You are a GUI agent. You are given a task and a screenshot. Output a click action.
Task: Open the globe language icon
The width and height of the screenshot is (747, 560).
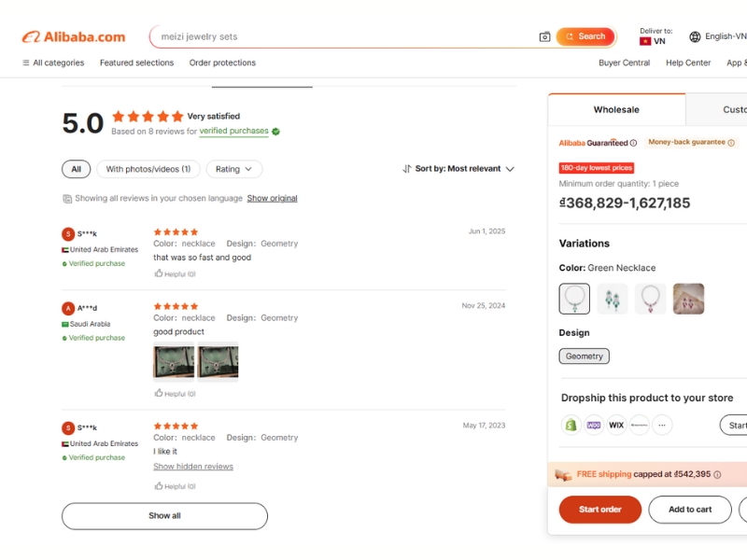[695, 36]
